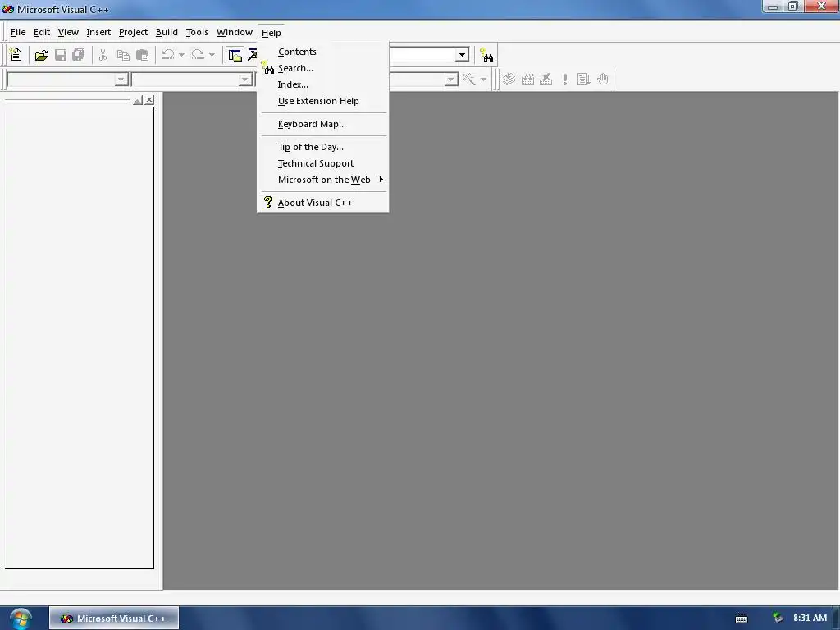The height and width of the screenshot is (630, 840).
Task: Click the Paste clipboard icon
Action: pyautogui.click(x=142, y=55)
